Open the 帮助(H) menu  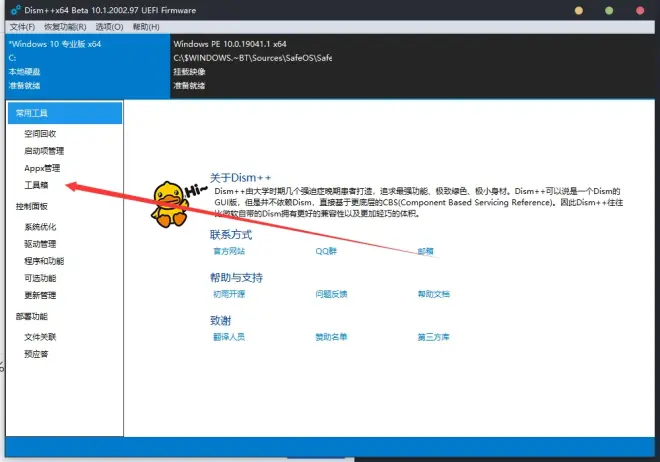[146, 27]
